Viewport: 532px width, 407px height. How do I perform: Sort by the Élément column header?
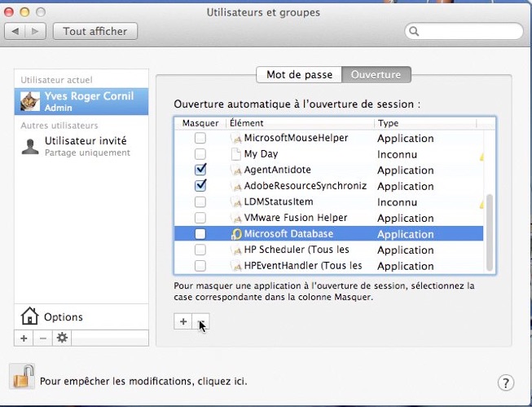pyautogui.click(x=301, y=123)
